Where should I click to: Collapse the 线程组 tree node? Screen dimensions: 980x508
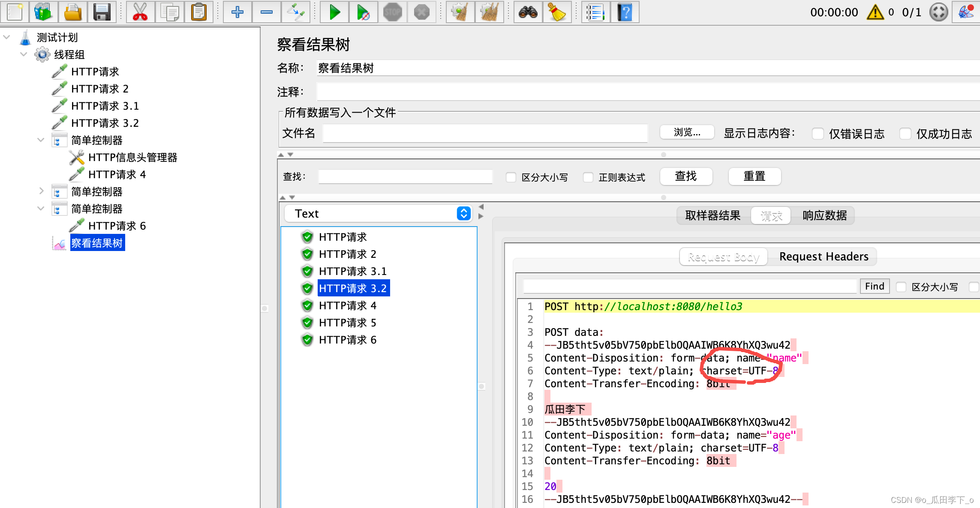[x=24, y=54]
